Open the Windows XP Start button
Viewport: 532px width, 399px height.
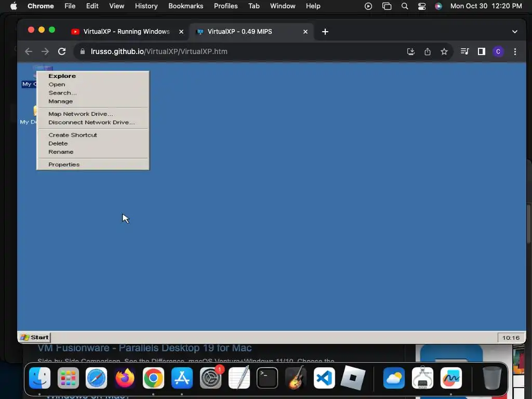coord(34,338)
